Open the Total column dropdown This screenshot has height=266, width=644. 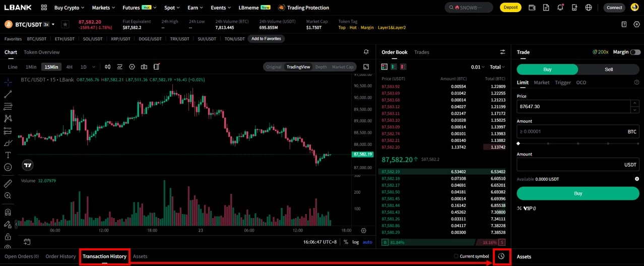pos(497,67)
